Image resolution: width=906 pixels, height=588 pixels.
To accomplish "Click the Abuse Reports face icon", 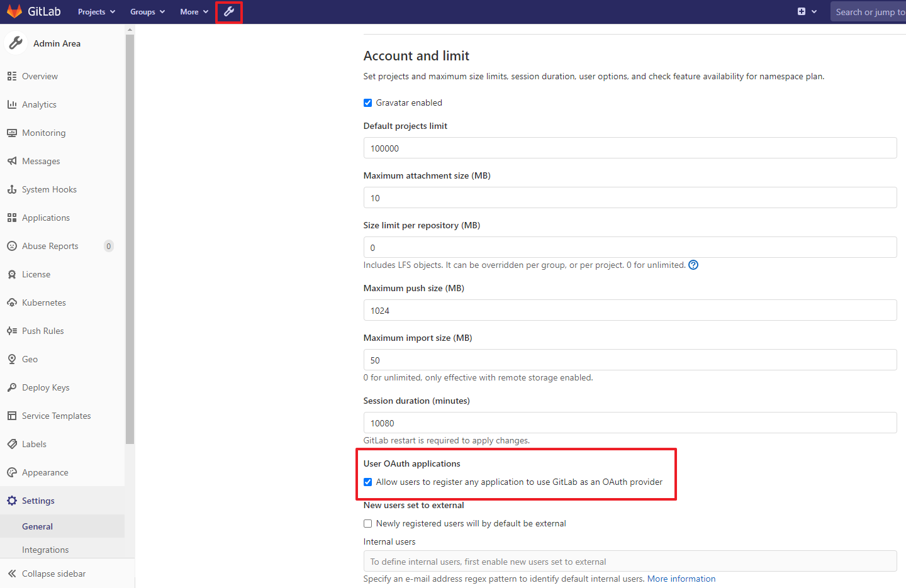I will pyautogui.click(x=12, y=246).
